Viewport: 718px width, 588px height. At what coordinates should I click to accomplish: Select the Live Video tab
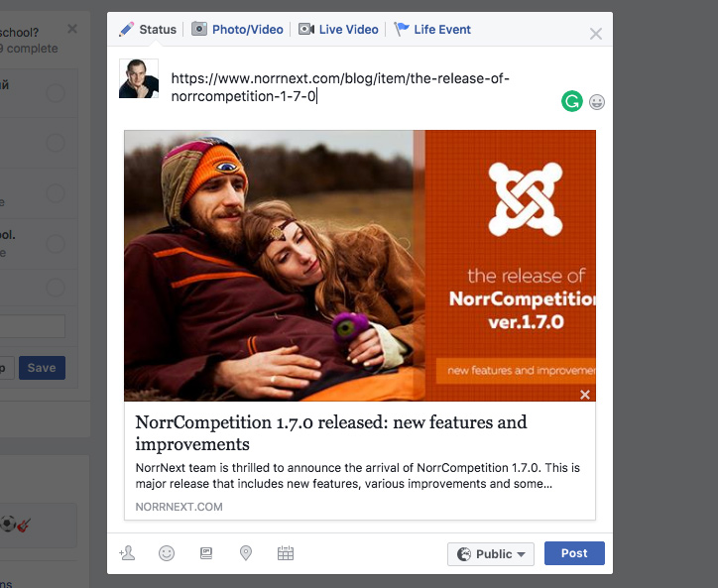(339, 30)
